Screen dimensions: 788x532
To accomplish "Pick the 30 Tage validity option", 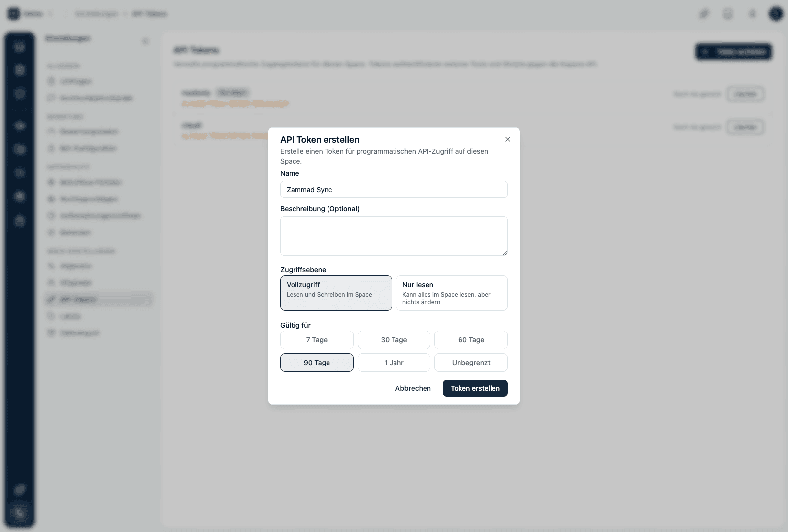I will pos(394,340).
